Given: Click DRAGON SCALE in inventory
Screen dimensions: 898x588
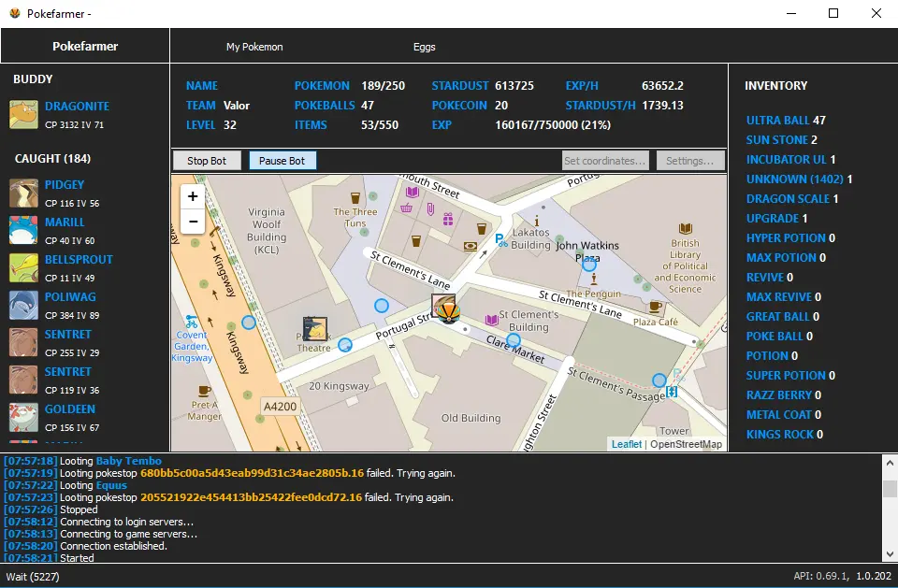Looking at the screenshot, I should [x=792, y=199].
